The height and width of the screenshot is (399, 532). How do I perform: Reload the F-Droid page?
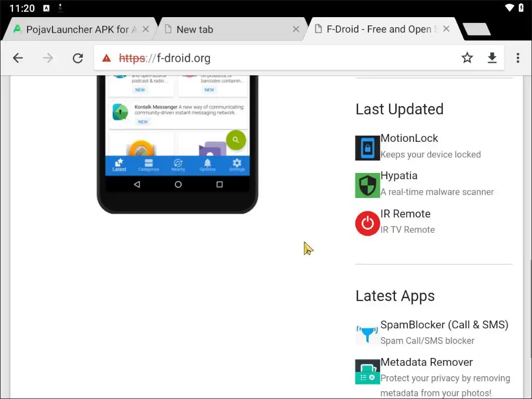click(78, 58)
